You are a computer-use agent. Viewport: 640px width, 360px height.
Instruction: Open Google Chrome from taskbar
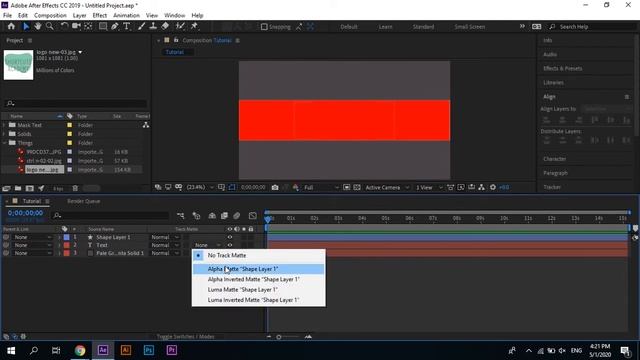(80, 350)
